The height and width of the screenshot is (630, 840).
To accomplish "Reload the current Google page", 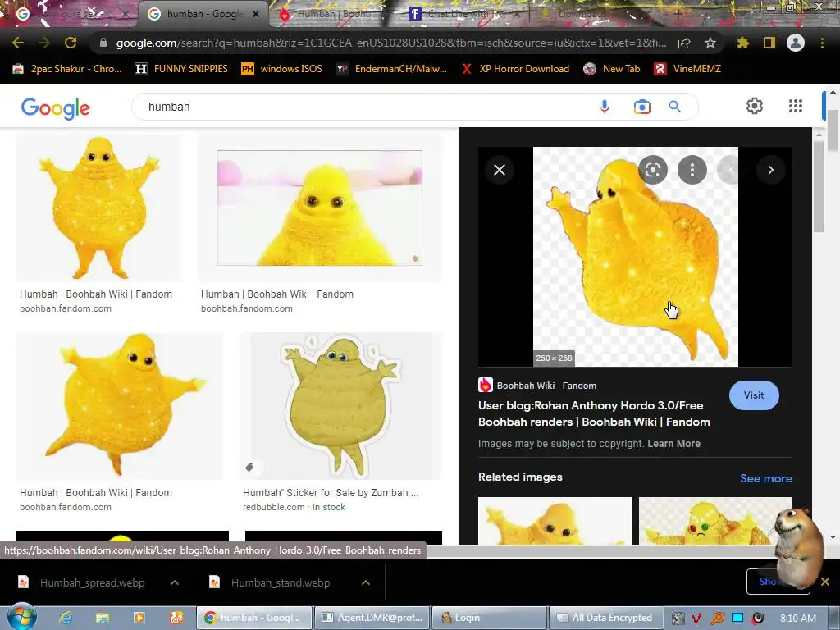I will [71, 43].
